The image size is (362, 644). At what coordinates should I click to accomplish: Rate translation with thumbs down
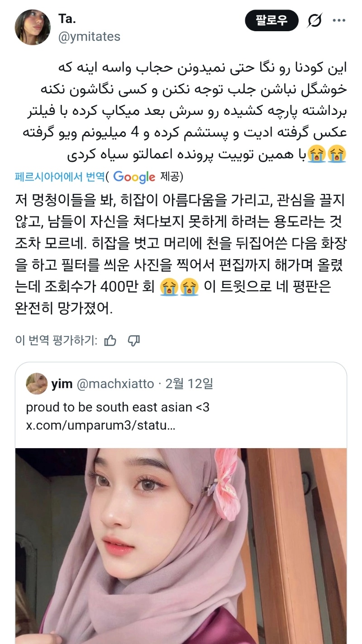point(133,340)
